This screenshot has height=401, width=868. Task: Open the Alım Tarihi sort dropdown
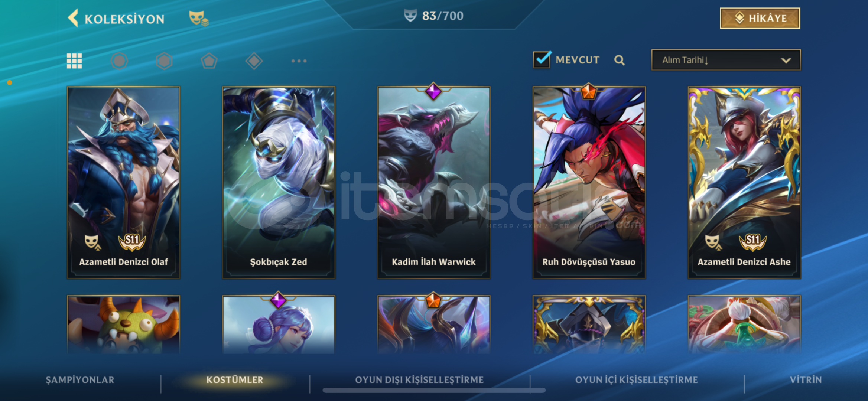tap(726, 60)
